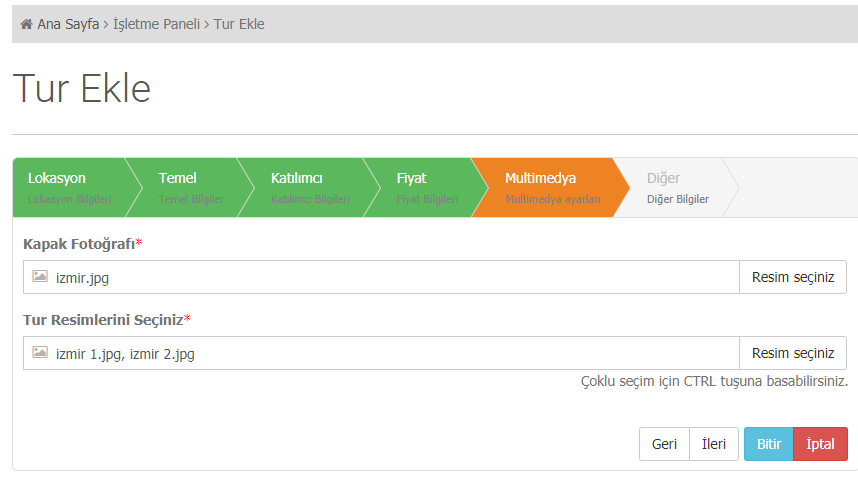Click image icon in Tur Resimleri field

coord(40,352)
